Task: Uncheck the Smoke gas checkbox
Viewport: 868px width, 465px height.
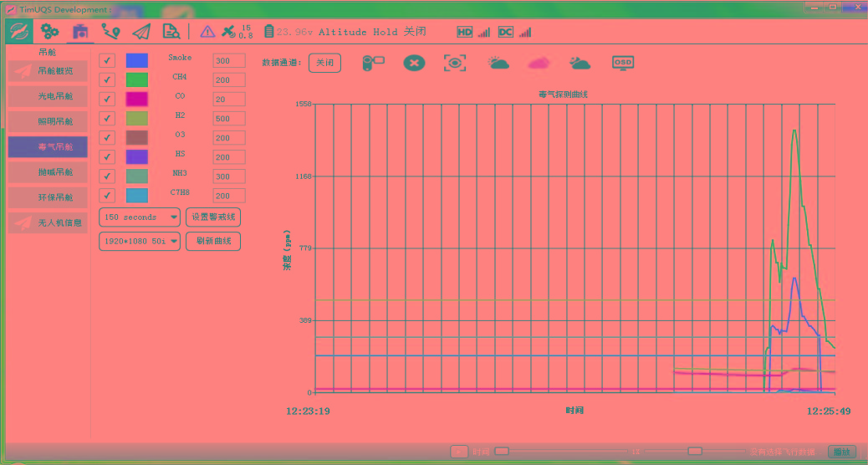Action: (107, 60)
